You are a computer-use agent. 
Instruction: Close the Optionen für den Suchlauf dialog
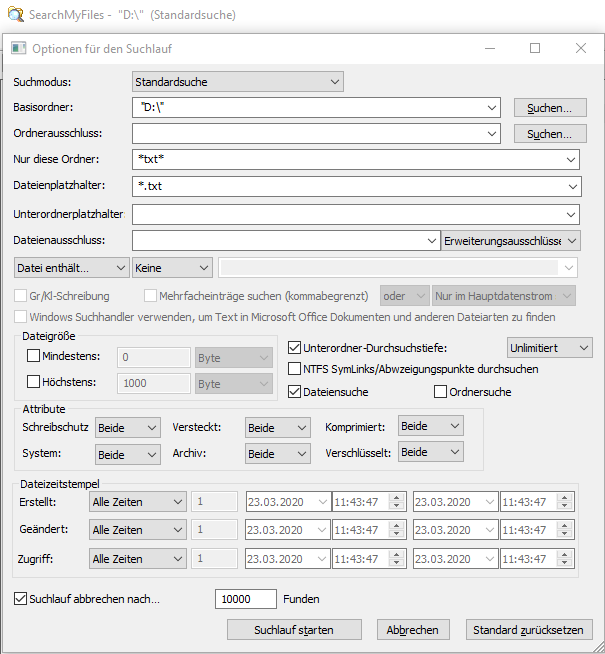[581, 48]
